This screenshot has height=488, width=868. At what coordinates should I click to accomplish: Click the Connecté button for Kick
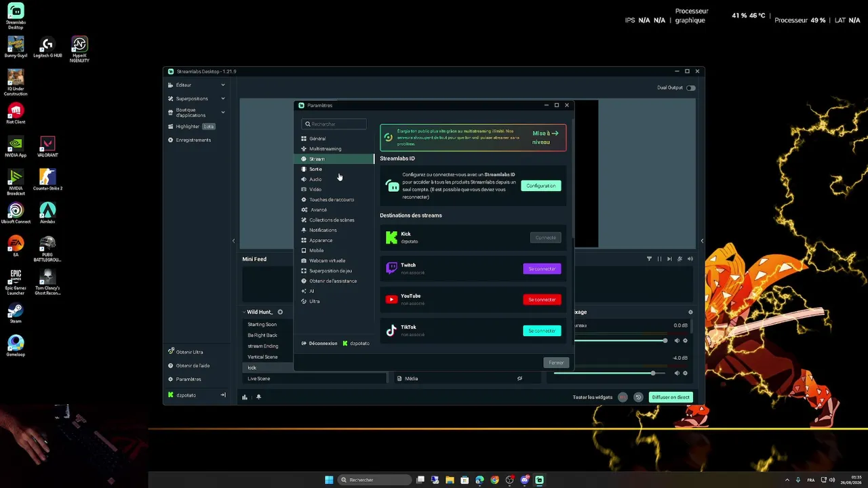[x=546, y=238]
